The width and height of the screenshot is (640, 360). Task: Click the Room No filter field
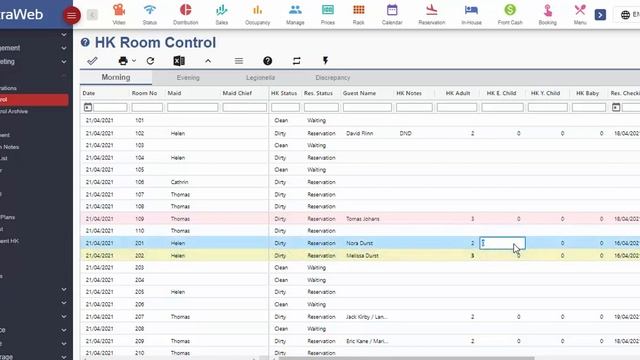click(147, 107)
